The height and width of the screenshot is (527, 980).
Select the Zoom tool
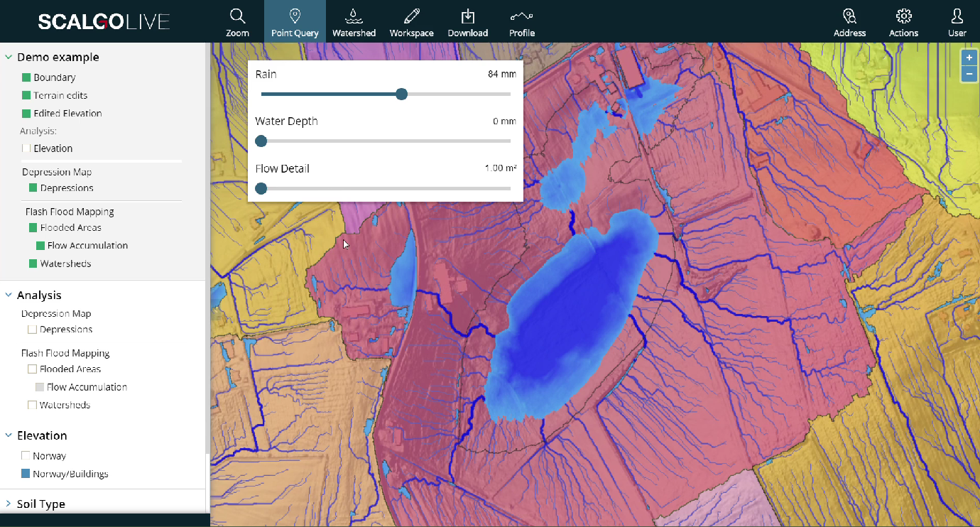tap(237, 22)
